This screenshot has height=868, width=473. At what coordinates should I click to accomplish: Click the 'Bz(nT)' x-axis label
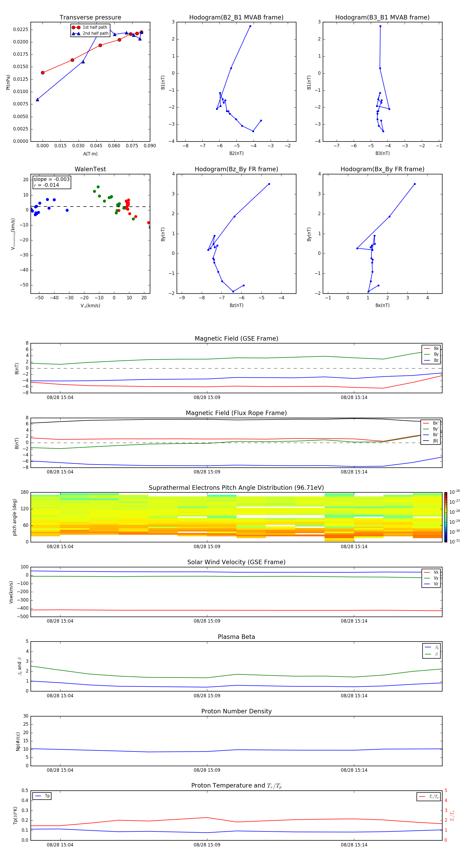(236, 305)
